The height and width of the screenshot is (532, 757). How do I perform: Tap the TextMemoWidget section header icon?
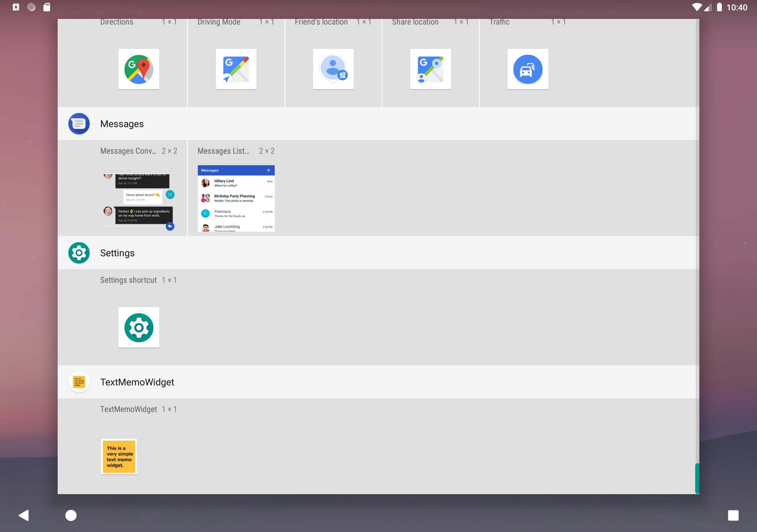click(79, 382)
